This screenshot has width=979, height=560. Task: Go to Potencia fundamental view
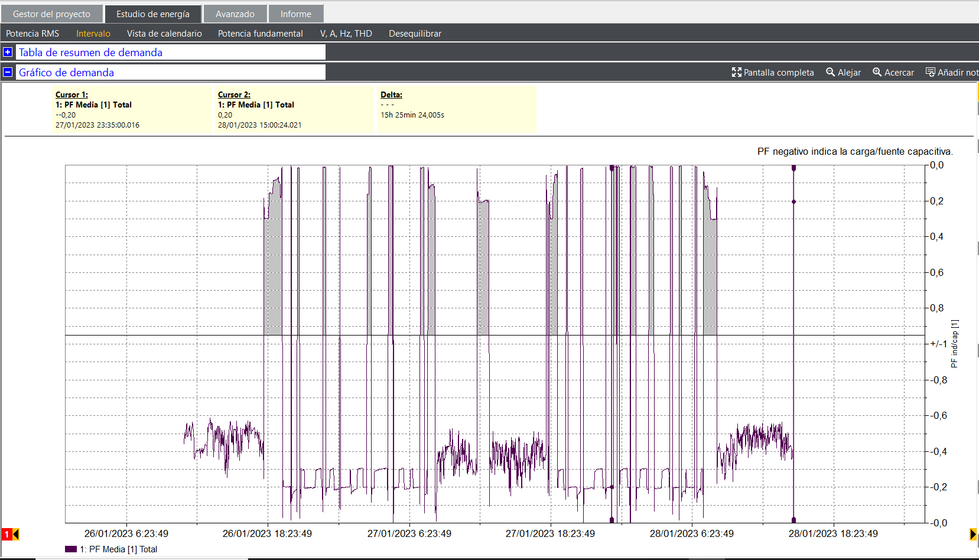click(260, 34)
